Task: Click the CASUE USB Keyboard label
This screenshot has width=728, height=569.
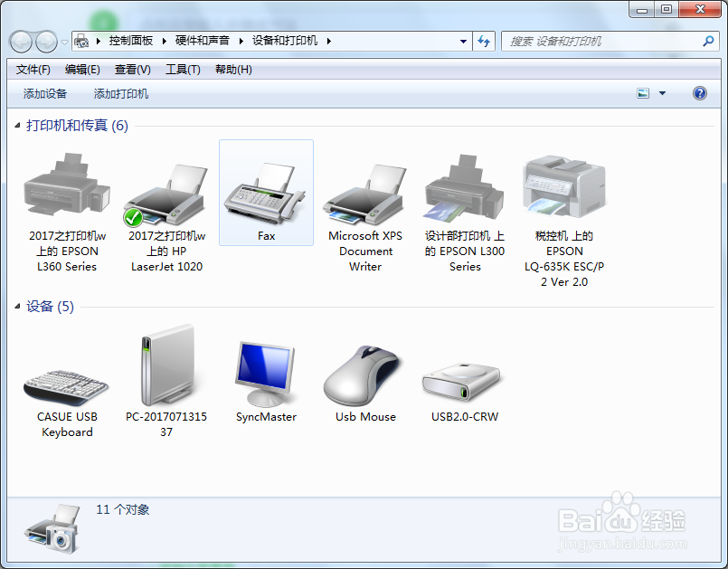Action: pos(67,424)
